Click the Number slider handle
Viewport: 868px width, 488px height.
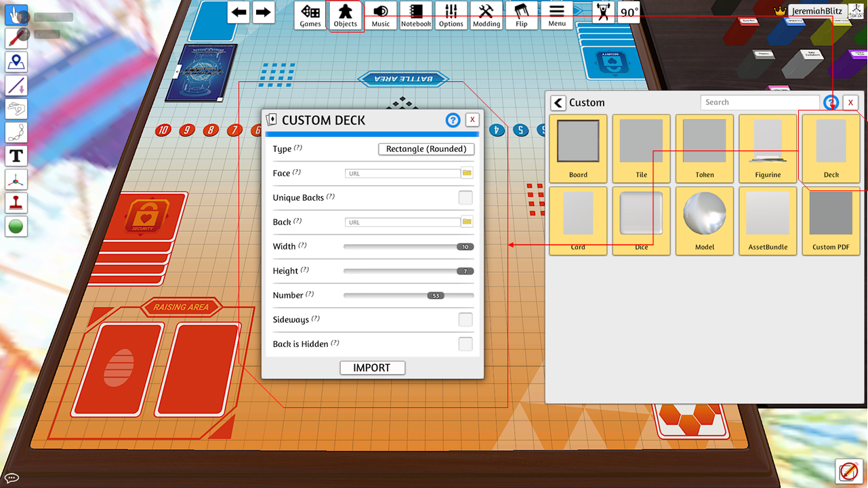click(436, 295)
